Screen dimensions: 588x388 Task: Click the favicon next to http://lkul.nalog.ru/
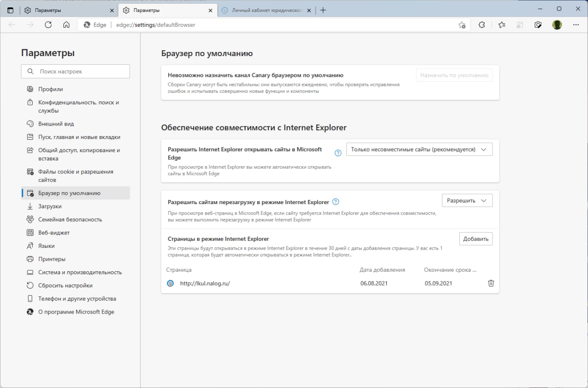(170, 283)
